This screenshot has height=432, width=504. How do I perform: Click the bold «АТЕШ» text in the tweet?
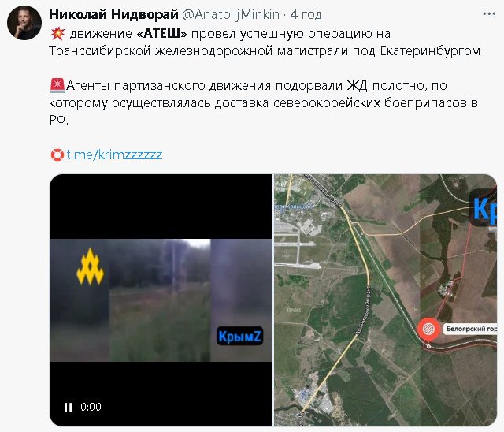161,33
